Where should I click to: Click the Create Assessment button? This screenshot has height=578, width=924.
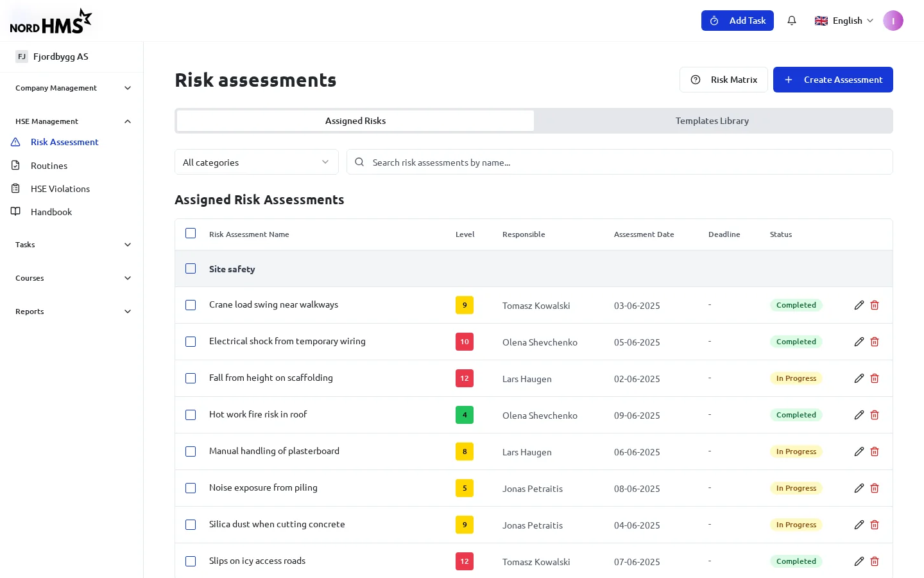pos(833,80)
